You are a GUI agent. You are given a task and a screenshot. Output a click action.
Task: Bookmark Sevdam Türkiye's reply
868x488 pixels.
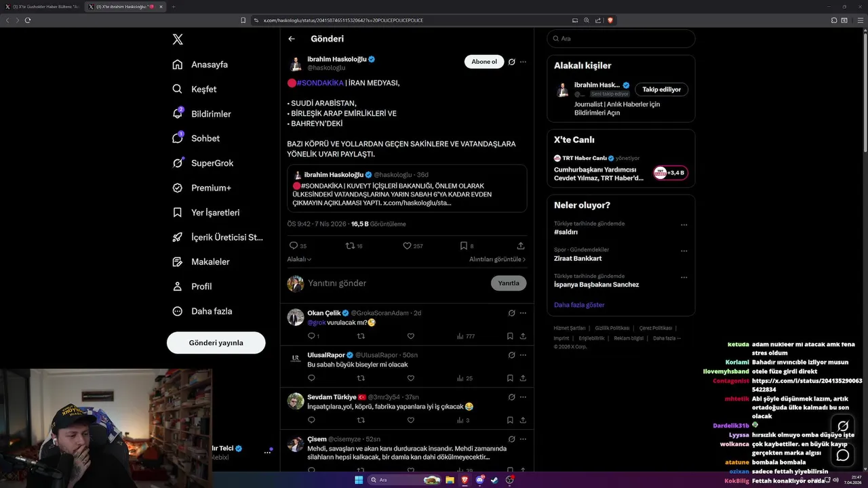tap(510, 420)
